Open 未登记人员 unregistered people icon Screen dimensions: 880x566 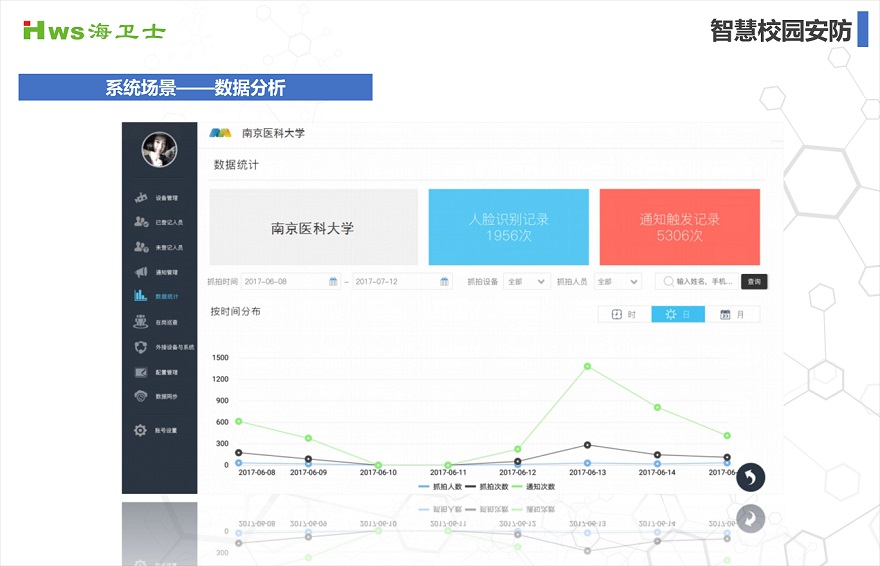click(141, 247)
